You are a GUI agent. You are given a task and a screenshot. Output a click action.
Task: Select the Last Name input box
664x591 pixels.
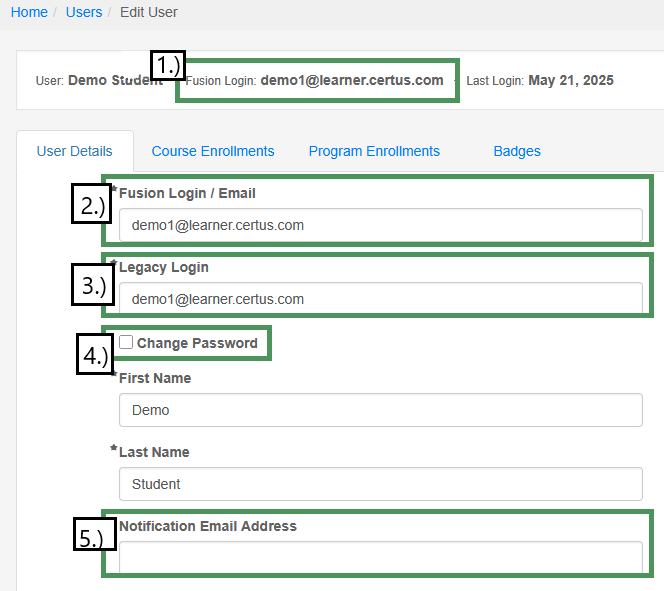click(x=380, y=484)
